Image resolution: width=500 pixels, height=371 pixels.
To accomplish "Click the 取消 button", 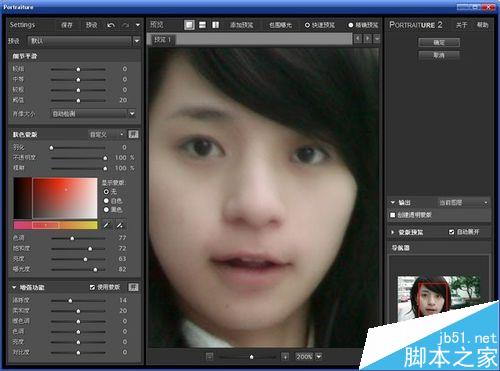I will 439,55.
